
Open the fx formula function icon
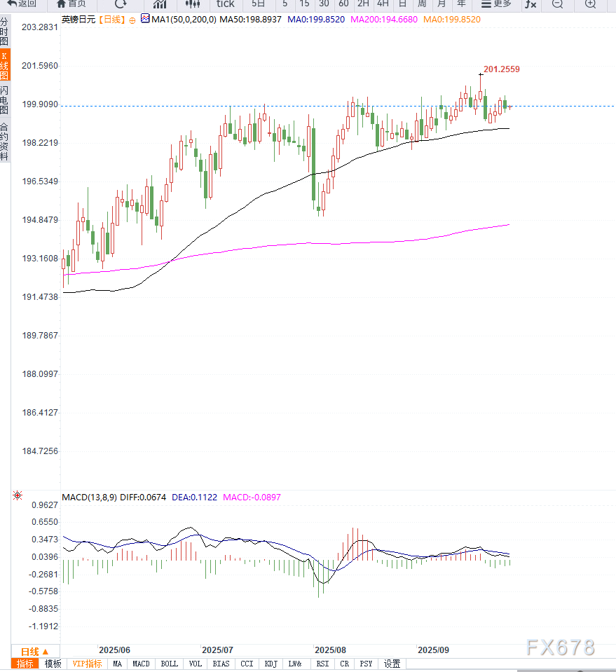coord(531,4)
